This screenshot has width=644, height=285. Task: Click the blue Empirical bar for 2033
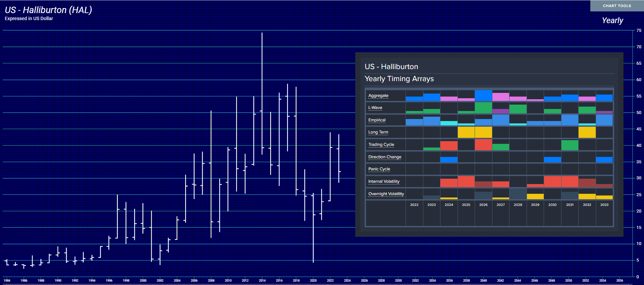604,120
